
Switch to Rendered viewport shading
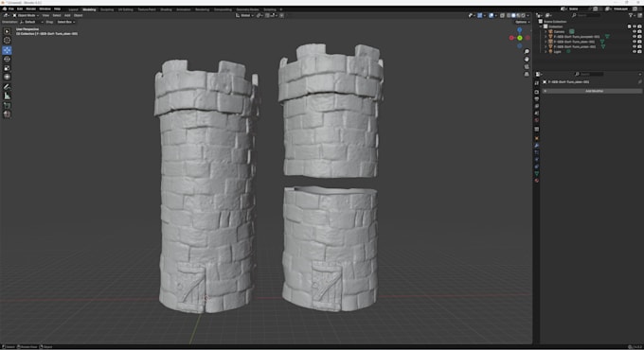(523, 15)
